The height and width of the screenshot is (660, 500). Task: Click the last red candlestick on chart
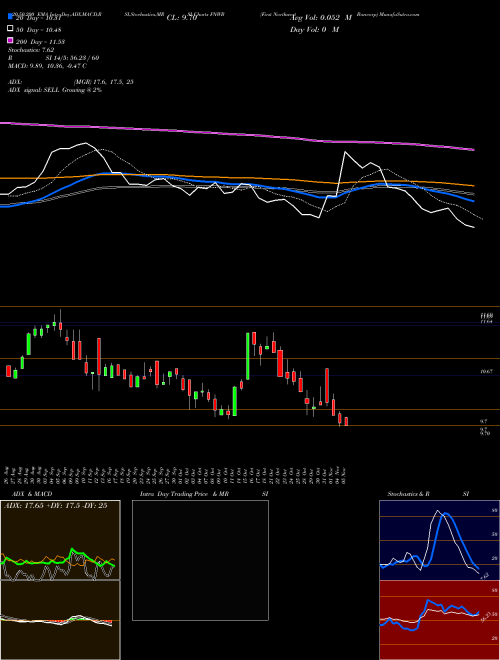[346, 422]
